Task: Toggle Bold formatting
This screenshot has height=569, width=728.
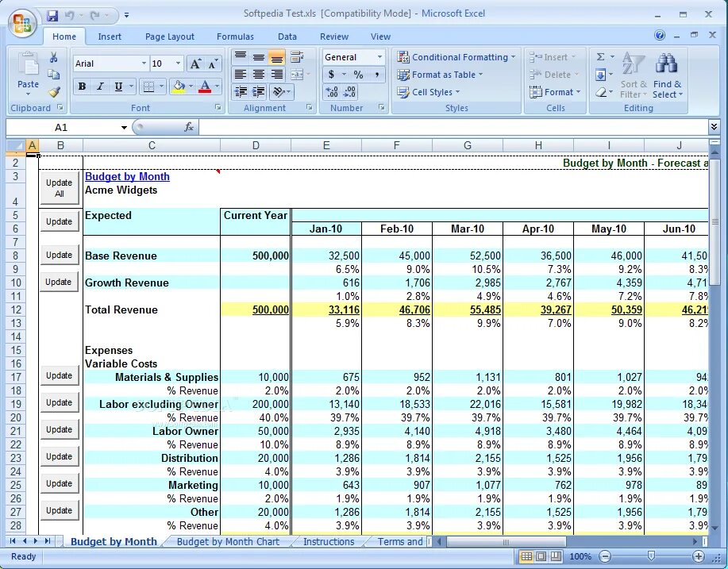Action: click(x=83, y=87)
